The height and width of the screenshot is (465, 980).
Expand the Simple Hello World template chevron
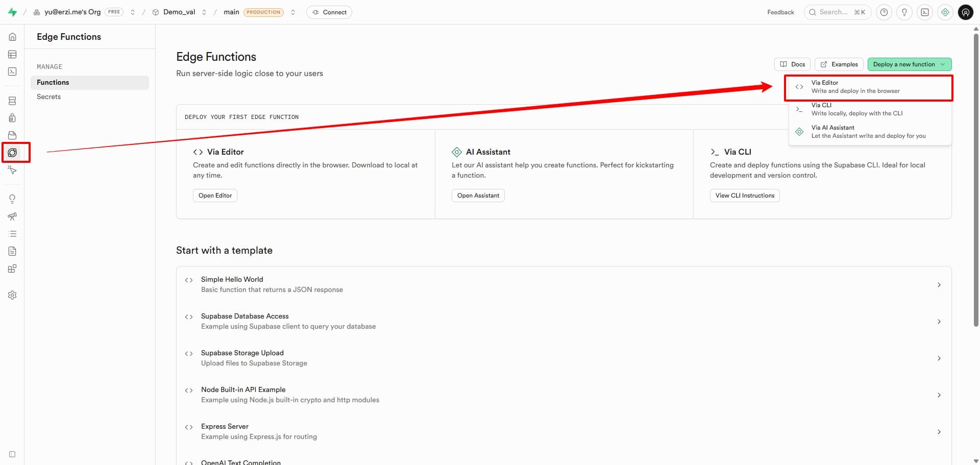pos(939,285)
